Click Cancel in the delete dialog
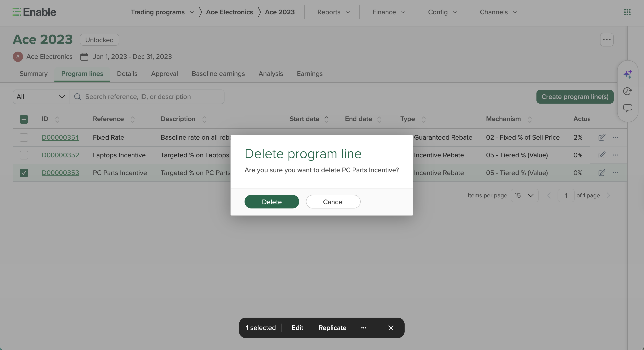Image resolution: width=644 pixels, height=350 pixels. pyautogui.click(x=333, y=202)
